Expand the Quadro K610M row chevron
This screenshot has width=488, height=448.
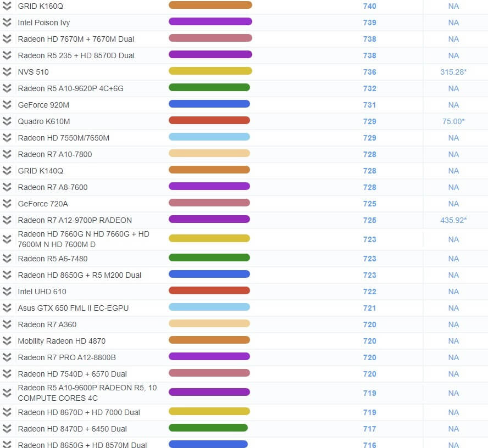click(7, 121)
